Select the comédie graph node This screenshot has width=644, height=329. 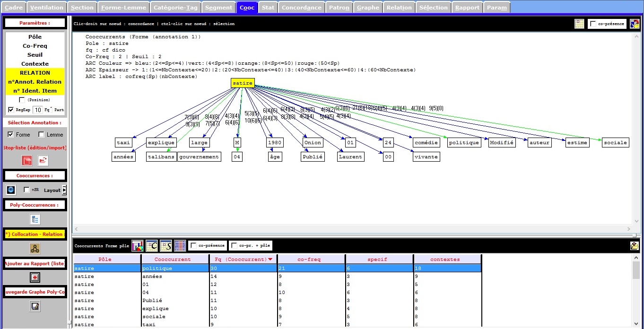[426, 142]
